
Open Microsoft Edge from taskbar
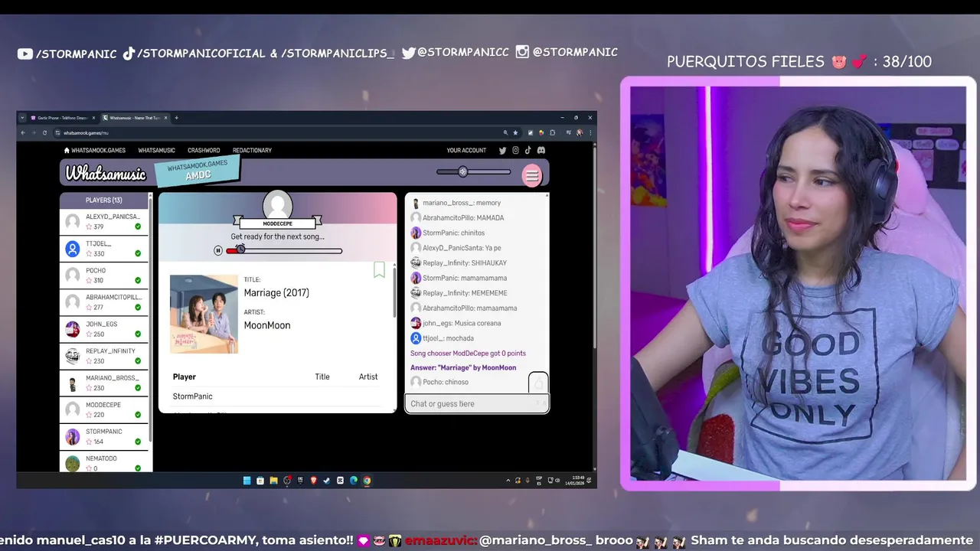tap(354, 481)
